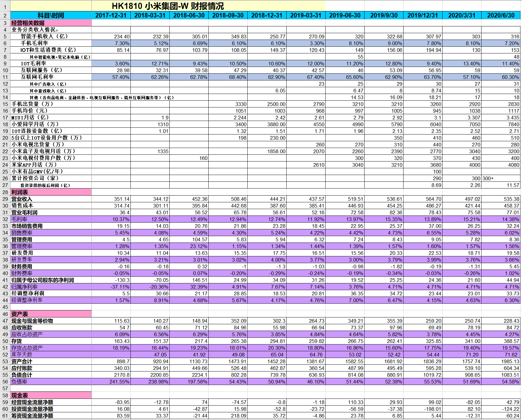
Task: Select the 智能手机收入（亿） row label
Action: tap(51, 37)
